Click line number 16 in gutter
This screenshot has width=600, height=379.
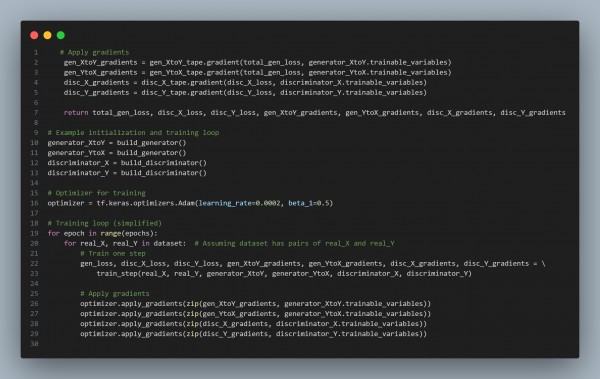coord(34,203)
